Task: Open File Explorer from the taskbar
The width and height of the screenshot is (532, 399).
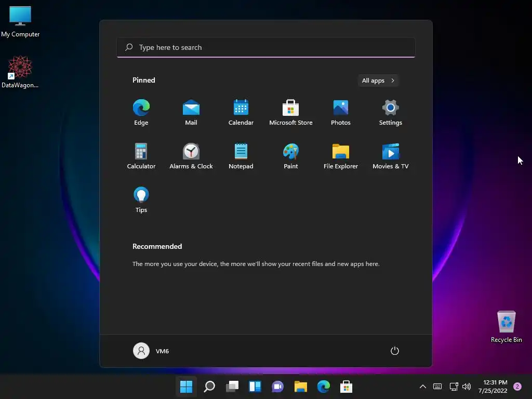Action: pos(301,387)
